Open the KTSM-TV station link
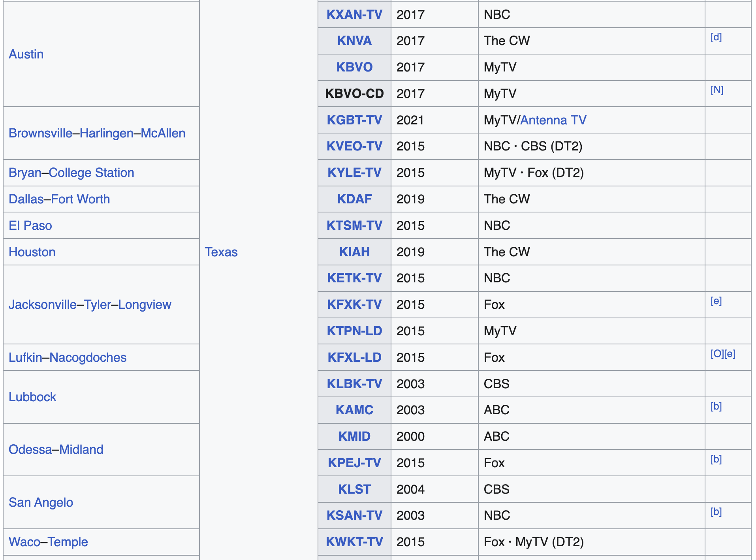Screen dimensions: 756x560 point(354,226)
